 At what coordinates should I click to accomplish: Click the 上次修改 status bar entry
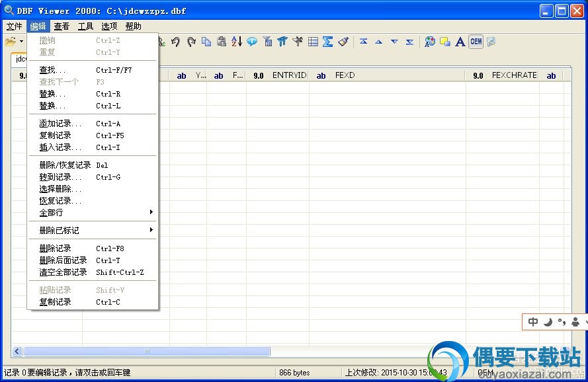coord(396,373)
